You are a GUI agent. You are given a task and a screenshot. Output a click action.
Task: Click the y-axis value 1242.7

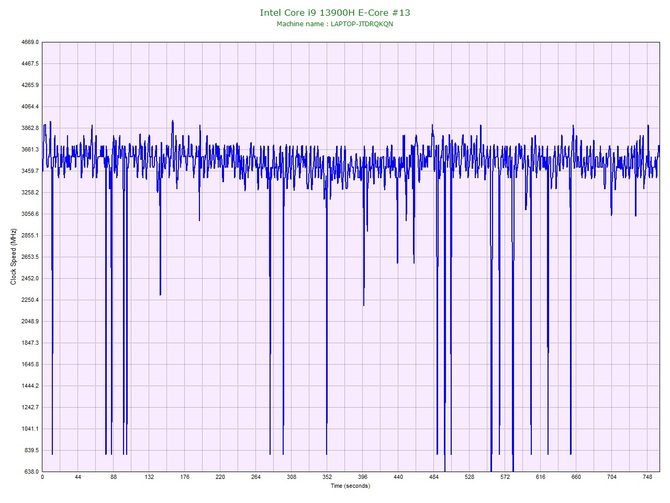point(29,407)
